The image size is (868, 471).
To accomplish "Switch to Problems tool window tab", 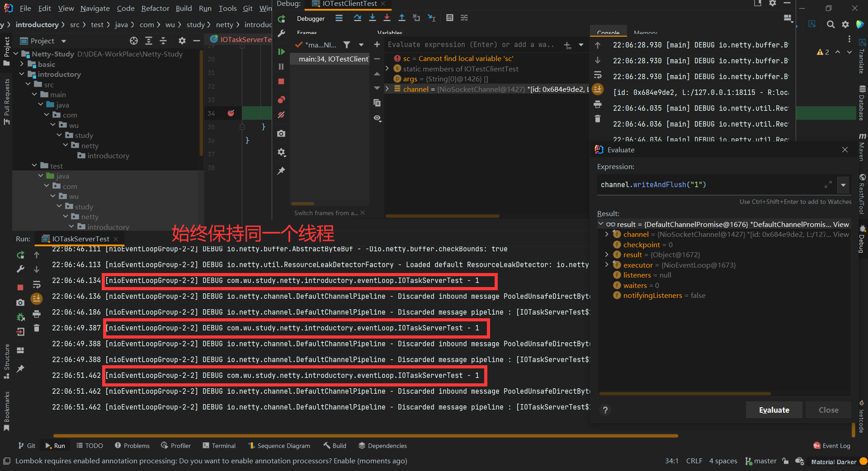I will coord(132,446).
